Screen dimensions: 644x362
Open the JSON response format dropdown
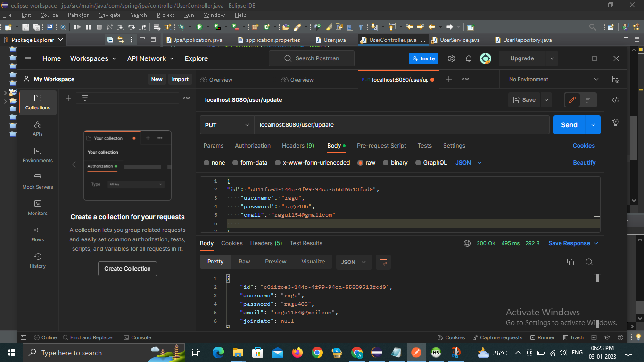pyautogui.click(x=353, y=262)
